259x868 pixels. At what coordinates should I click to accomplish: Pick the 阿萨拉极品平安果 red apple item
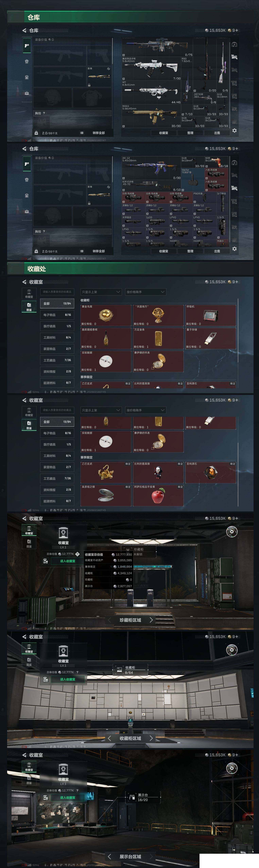[158, 495]
